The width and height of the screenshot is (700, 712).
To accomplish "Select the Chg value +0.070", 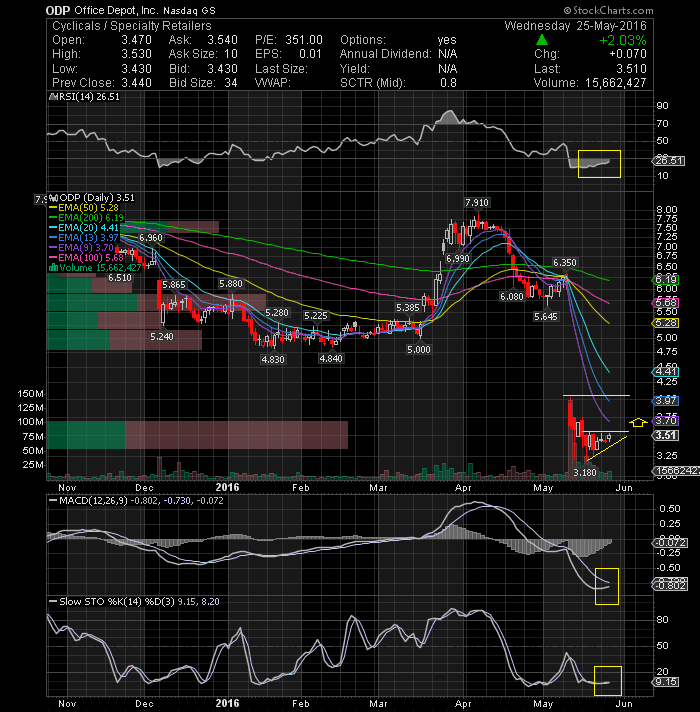I will (x=628, y=54).
